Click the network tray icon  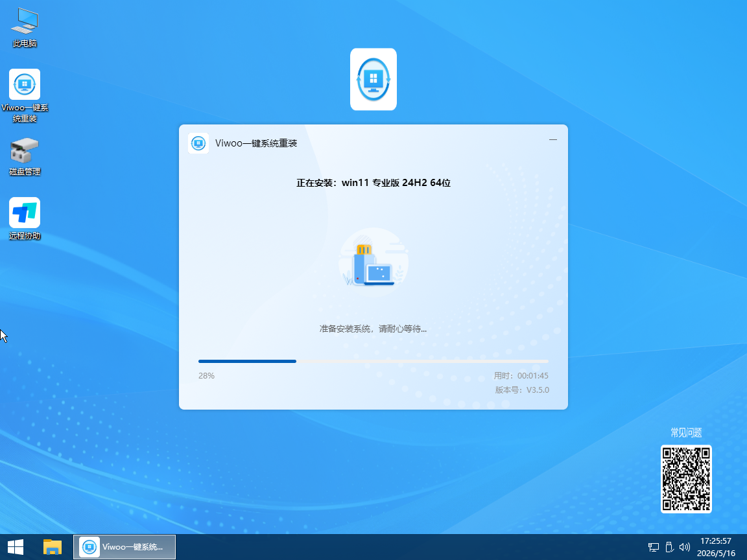tap(654, 548)
